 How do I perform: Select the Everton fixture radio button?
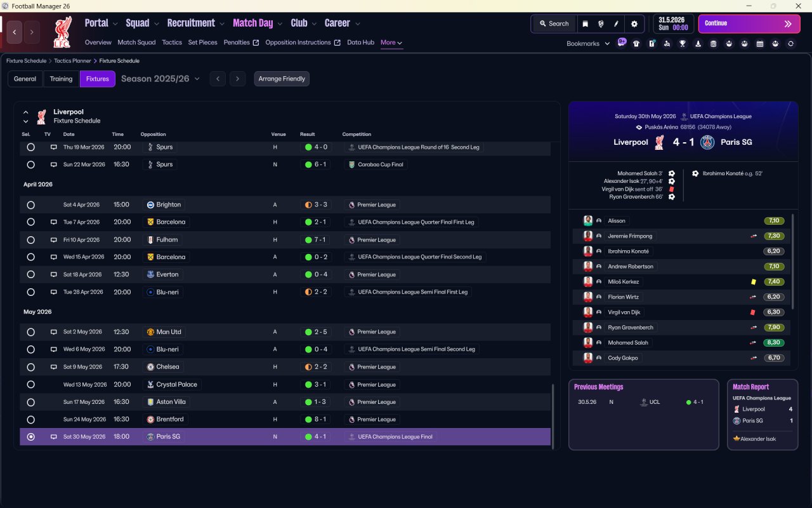tap(30, 275)
